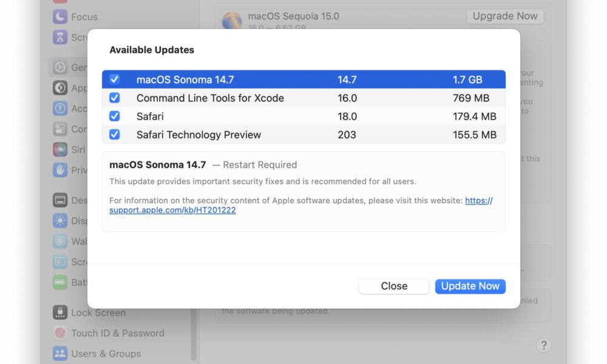
Task: Click the macOS Sequoia 15.0 title
Action: click(293, 16)
